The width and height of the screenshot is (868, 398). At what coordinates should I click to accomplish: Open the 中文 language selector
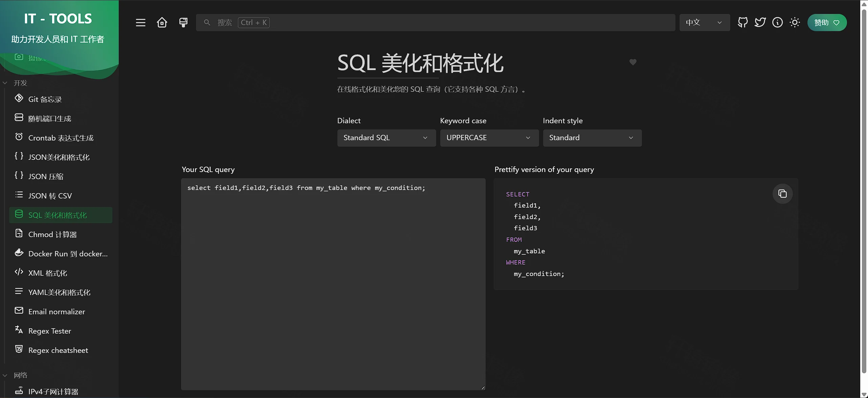coord(705,23)
